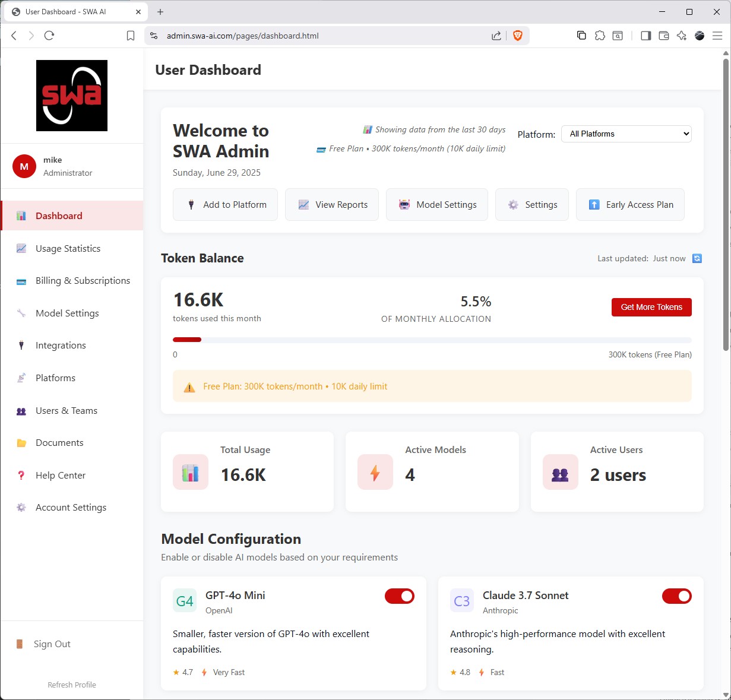Click Get More Tokens
The height and width of the screenshot is (700, 731).
[651, 307]
